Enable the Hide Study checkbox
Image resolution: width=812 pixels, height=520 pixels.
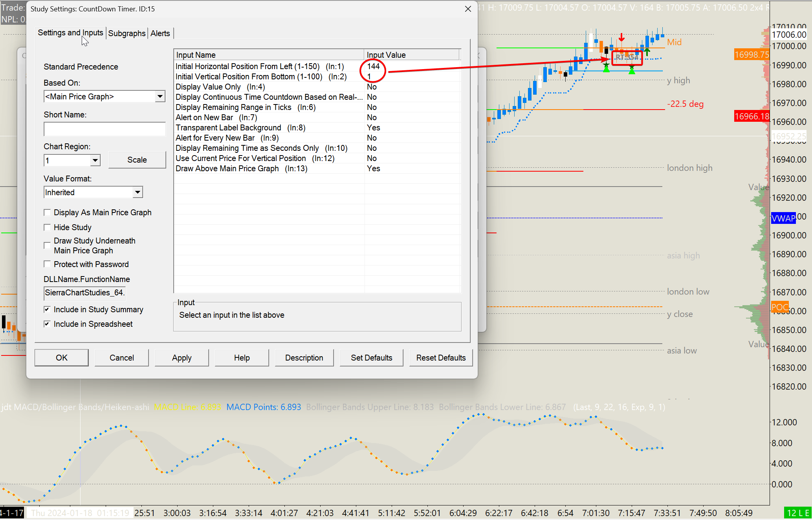point(47,227)
